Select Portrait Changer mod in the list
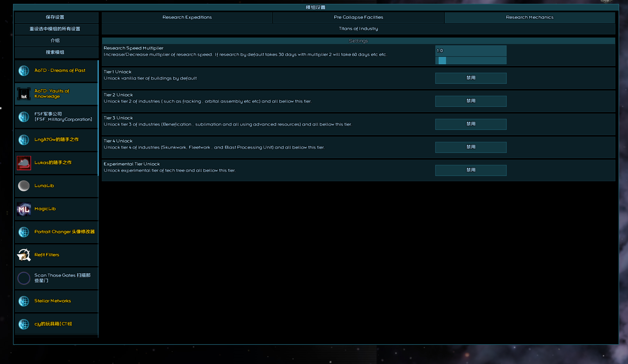628x364 pixels. coord(56,232)
